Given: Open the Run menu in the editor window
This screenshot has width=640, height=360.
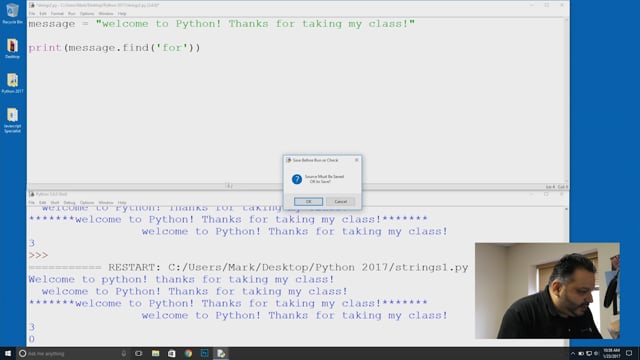Looking at the screenshot, I should (x=72, y=13).
